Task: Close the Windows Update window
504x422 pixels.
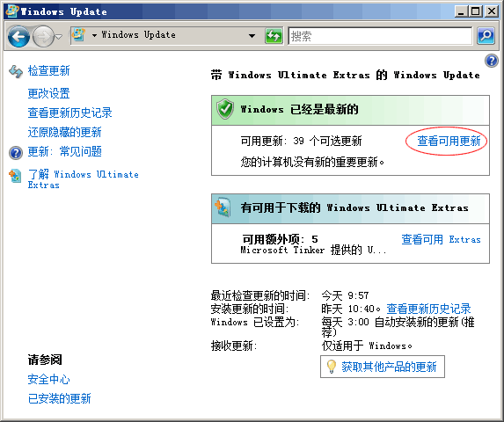Action: (491, 11)
